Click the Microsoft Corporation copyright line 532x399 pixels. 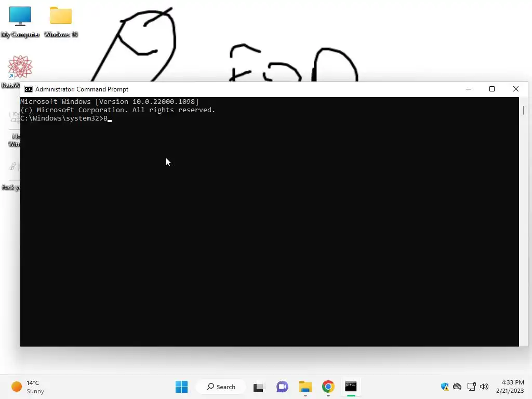pyautogui.click(x=118, y=110)
